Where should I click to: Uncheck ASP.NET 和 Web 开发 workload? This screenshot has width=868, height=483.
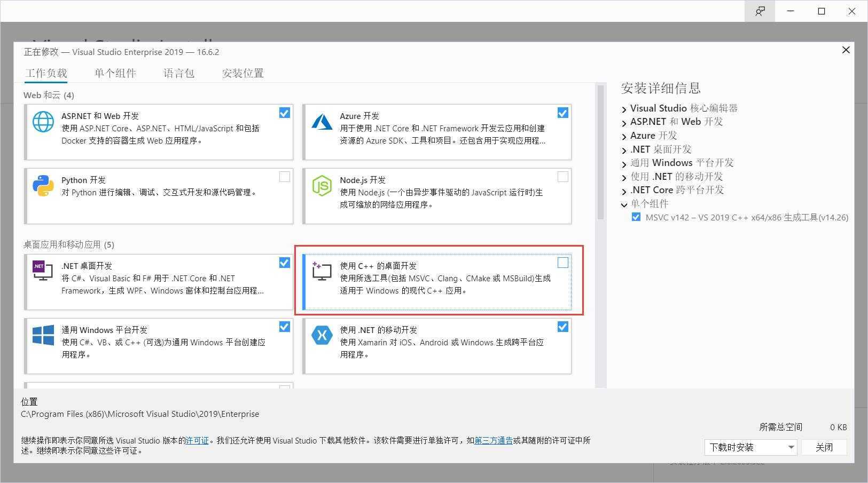point(285,113)
